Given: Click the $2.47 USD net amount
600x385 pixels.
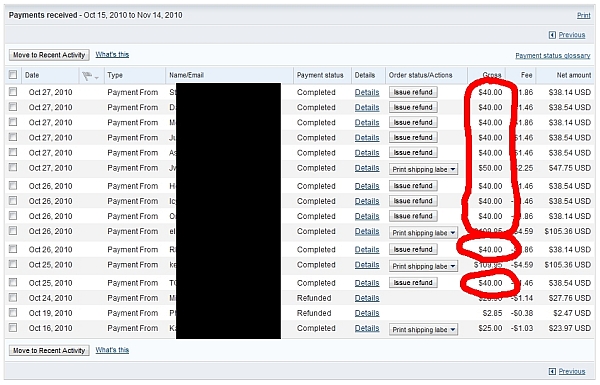Looking at the screenshot, I should click(572, 313).
